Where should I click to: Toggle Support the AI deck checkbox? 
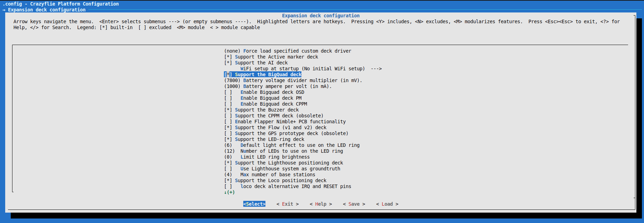(228, 63)
